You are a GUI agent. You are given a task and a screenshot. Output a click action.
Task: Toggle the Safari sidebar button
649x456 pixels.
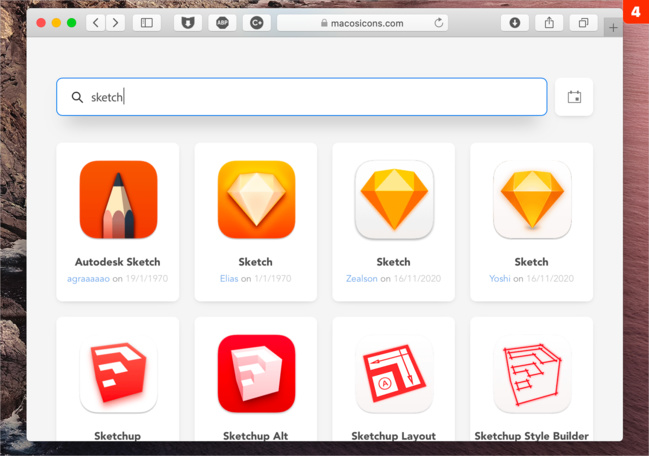(147, 23)
